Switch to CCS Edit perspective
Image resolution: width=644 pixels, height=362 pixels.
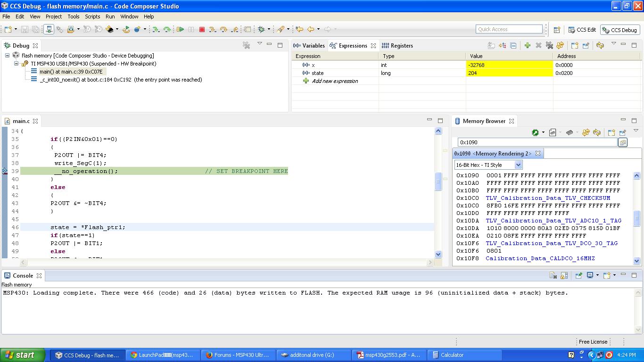[582, 30]
